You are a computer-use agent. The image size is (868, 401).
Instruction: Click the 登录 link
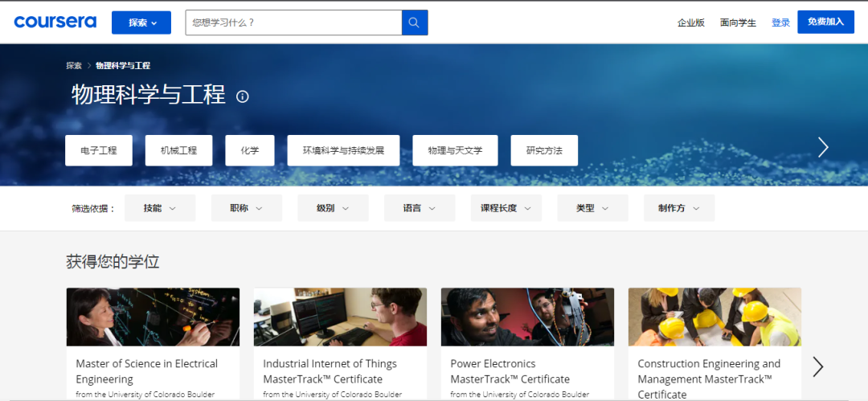point(780,23)
